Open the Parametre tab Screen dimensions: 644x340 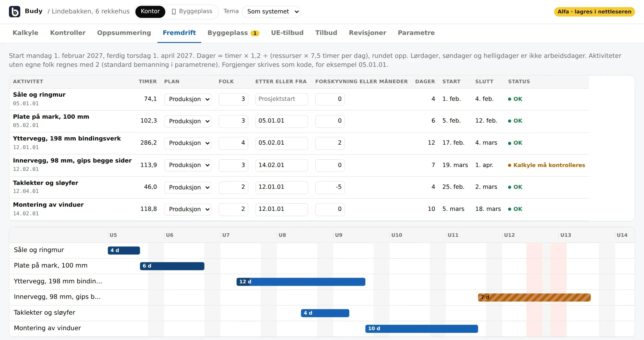coord(416,33)
